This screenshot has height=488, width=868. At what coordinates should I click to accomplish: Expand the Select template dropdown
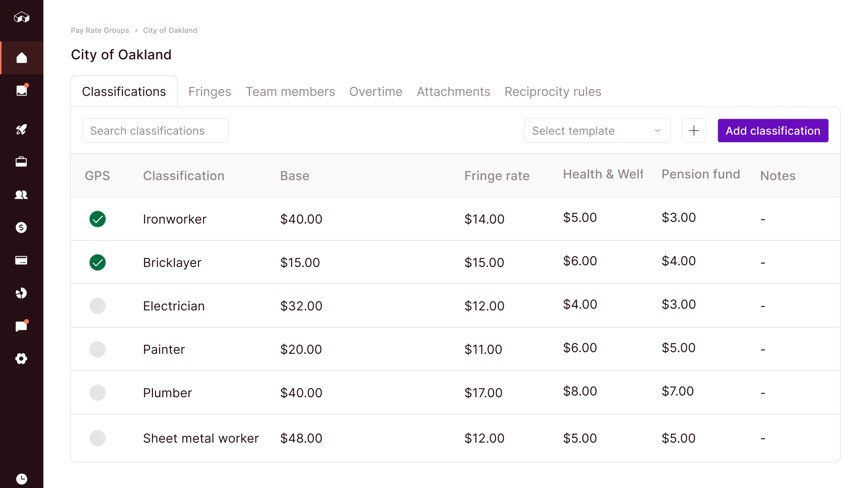click(597, 131)
